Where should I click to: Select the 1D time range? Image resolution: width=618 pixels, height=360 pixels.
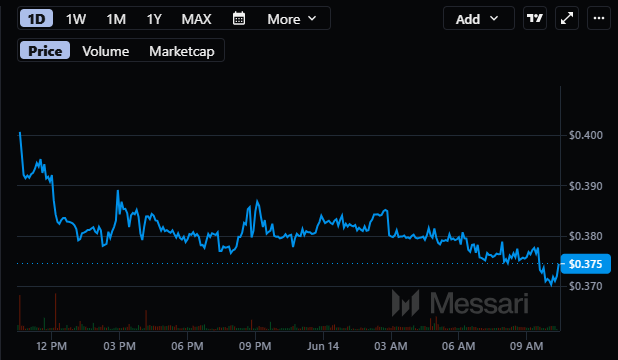(x=36, y=19)
